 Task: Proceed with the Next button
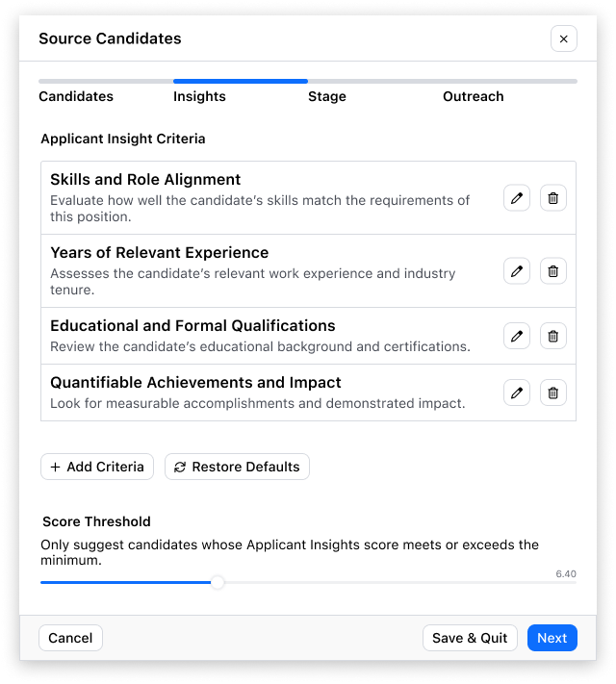pyautogui.click(x=552, y=638)
